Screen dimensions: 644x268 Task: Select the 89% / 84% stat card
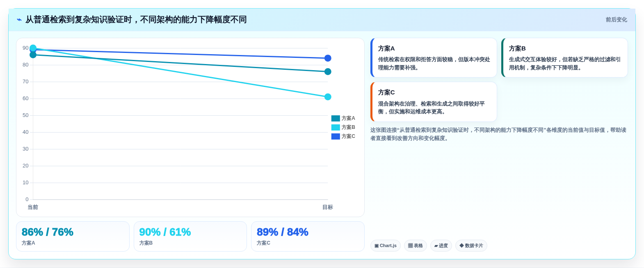[308, 236]
